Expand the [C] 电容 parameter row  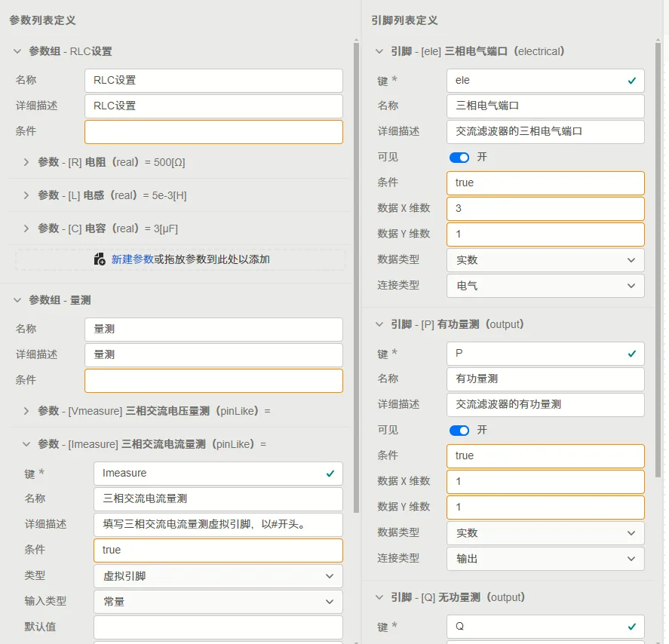pos(26,228)
